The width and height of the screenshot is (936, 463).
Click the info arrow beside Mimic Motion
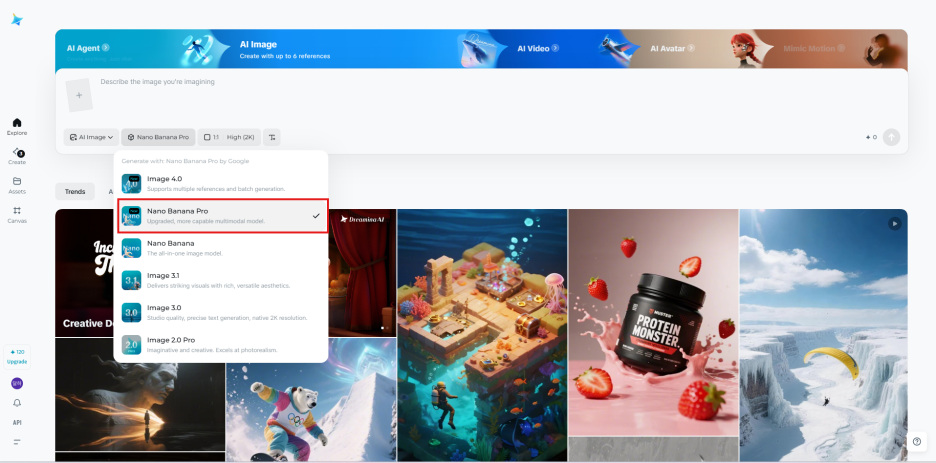[x=842, y=48]
